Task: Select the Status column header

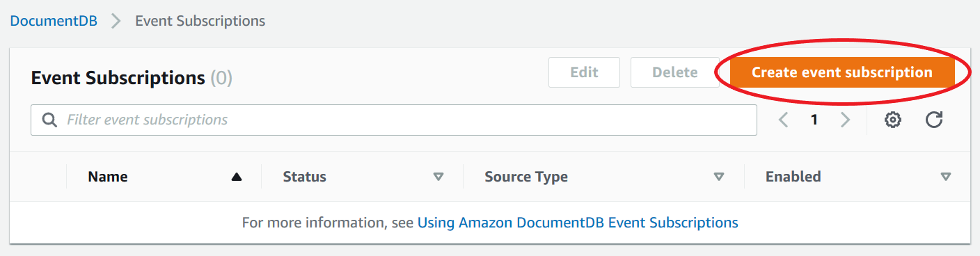Action: (304, 177)
